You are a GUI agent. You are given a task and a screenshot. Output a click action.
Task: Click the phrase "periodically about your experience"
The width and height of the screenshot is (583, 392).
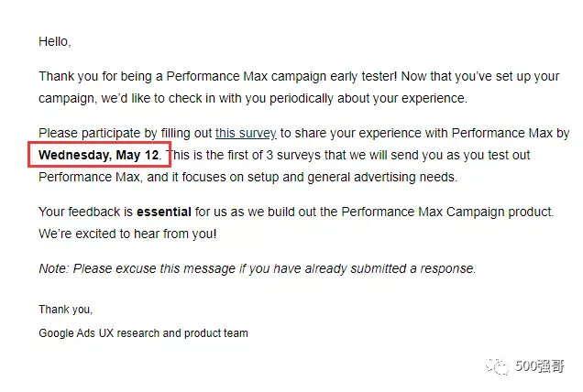pos(367,98)
